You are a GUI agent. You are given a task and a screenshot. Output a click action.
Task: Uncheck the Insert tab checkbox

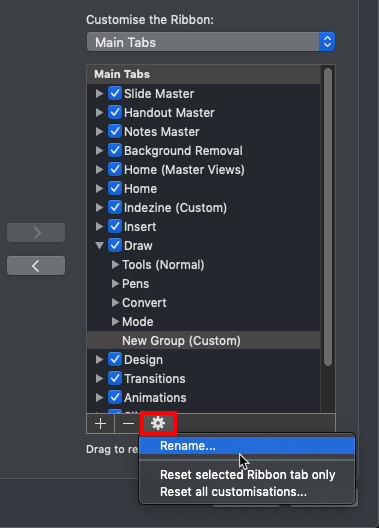(x=115, y=226)
